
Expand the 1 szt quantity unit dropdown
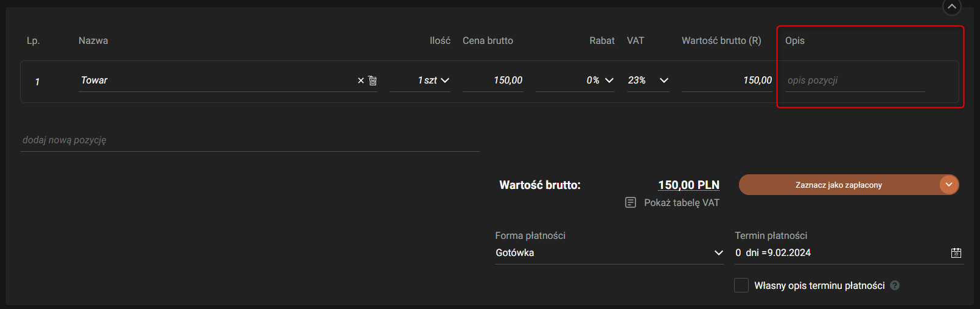coord(445,80)
